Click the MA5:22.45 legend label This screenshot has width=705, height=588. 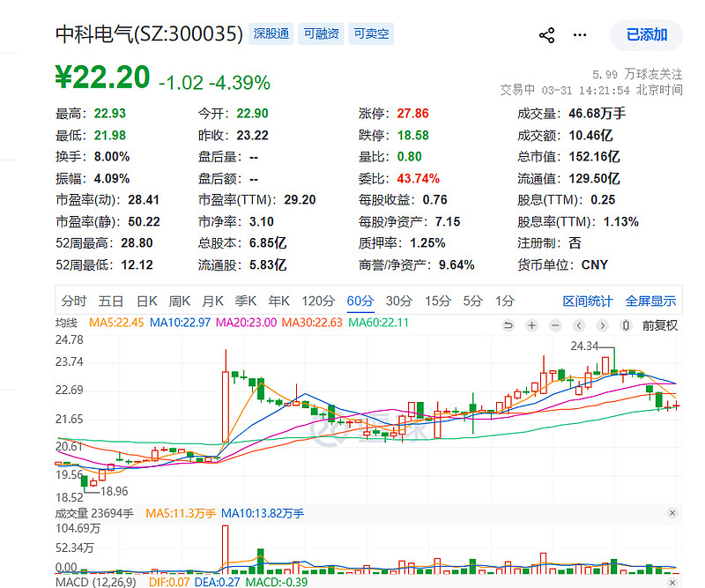click(x=116, y=323)
